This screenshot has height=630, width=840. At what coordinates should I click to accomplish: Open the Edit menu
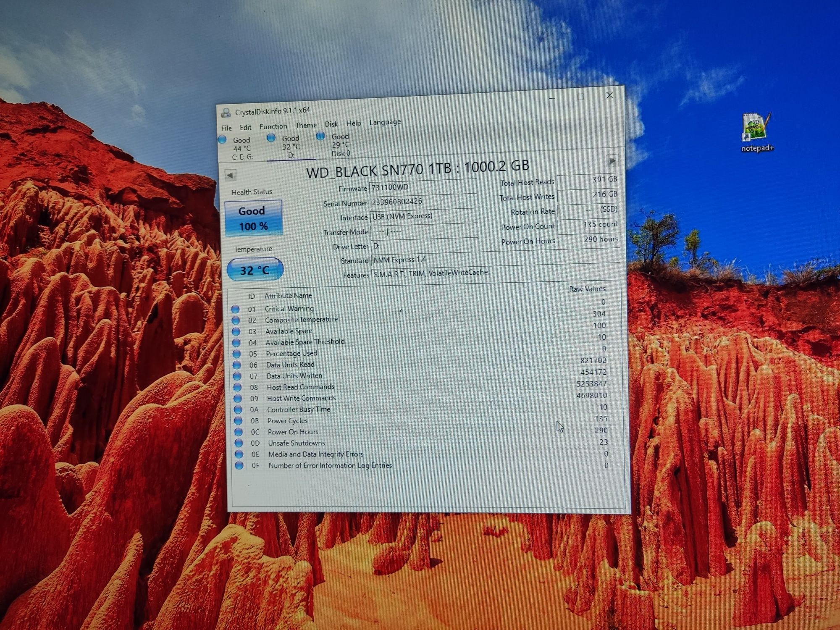tap(245, 127)
